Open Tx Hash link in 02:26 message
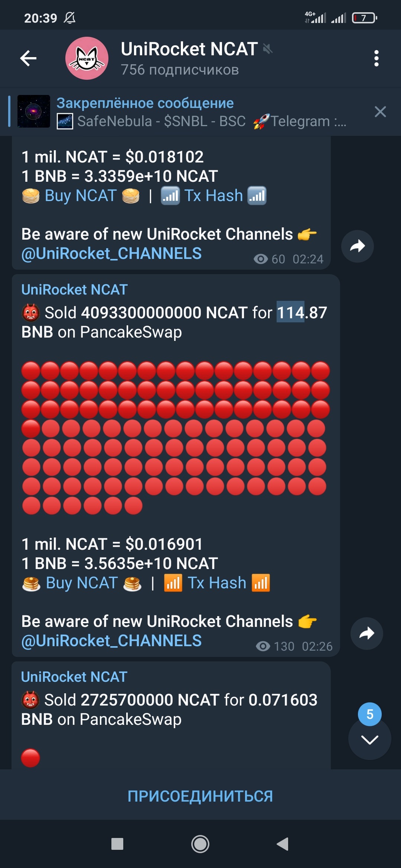The width and height of the screenshot is (401, 868). 217,583
